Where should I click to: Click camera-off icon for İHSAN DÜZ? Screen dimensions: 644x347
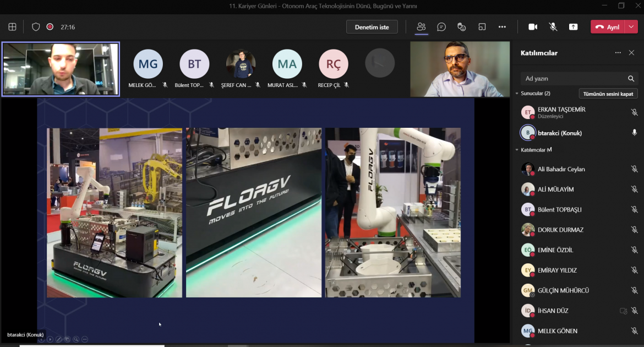coord(623,311)
